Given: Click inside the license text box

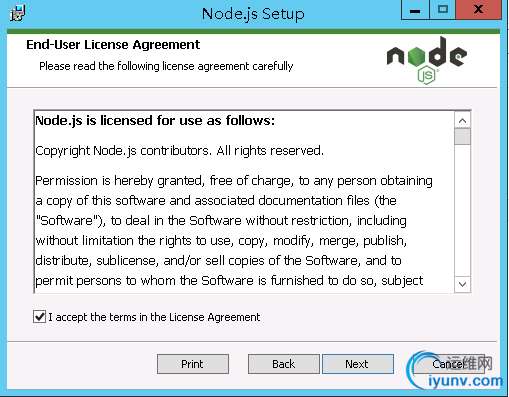Looking at the screenshot, I should [x=244, y=202].
